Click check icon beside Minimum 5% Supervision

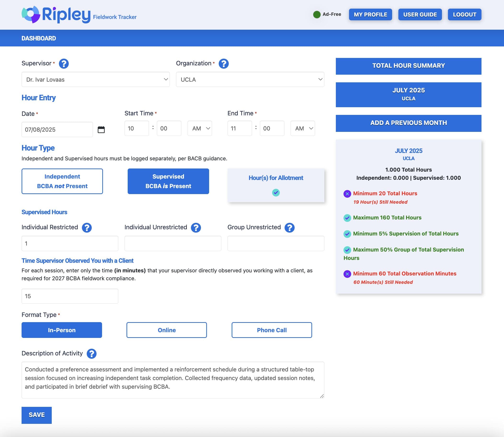[x=347, y=234]
